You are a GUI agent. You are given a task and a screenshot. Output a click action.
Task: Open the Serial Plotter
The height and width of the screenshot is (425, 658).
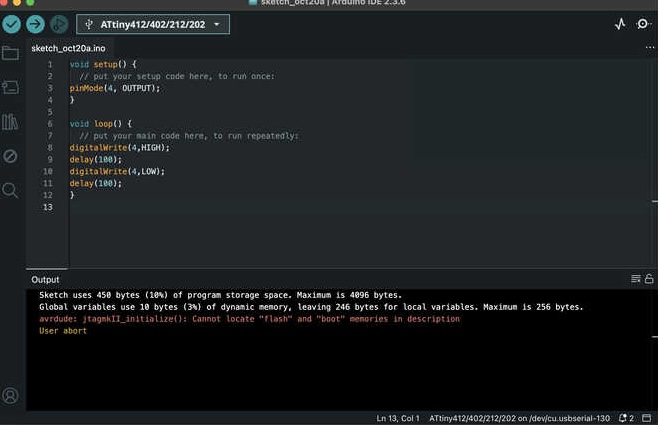click(620, 24)
